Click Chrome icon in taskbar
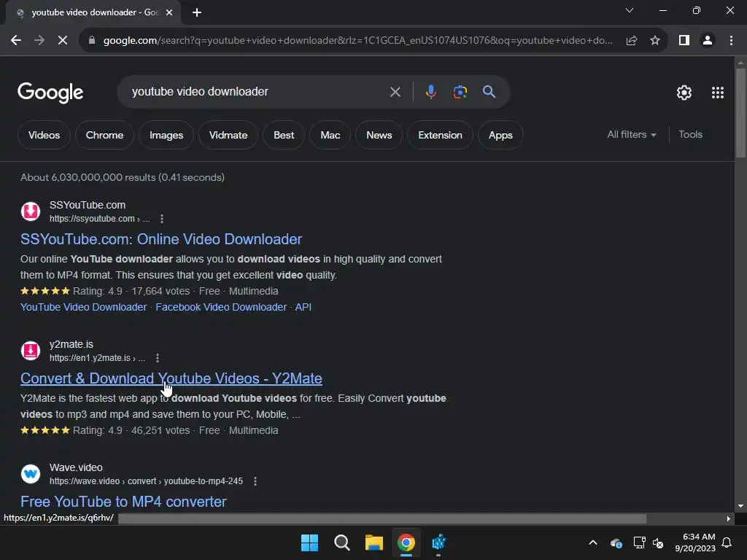Image resolution: width=747 pixels, height=560 pixels. (406, 542)
